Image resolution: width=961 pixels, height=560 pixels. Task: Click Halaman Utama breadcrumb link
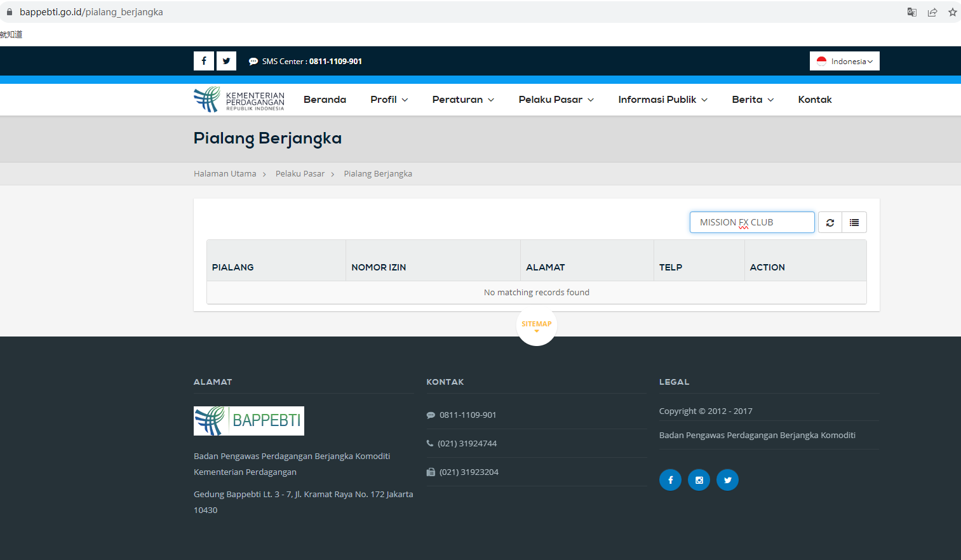click(x=225, y=174)
